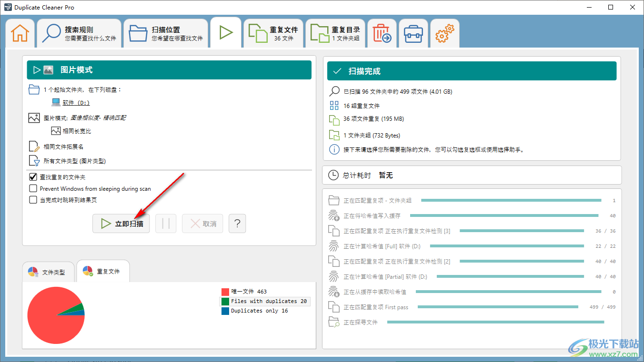The image size is (644, 362).
Task: Click the 图片模式 header title
Action: [x=77, y=70]
